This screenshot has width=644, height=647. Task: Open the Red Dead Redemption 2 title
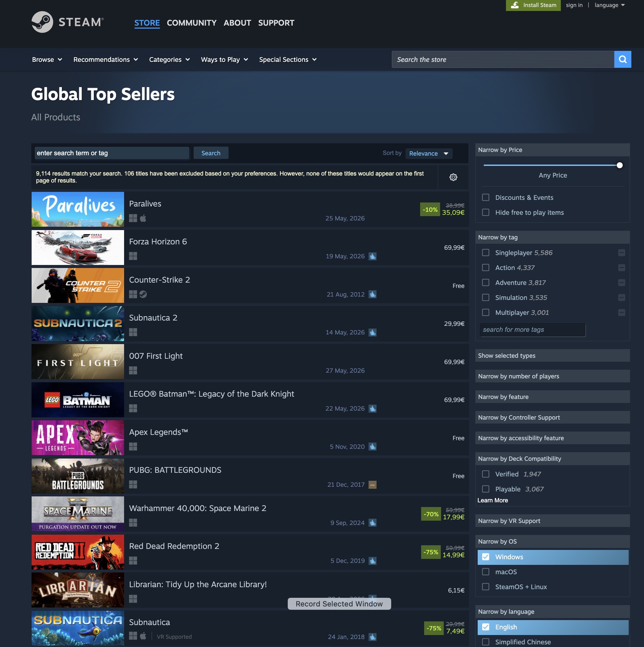tap(174, 546)
